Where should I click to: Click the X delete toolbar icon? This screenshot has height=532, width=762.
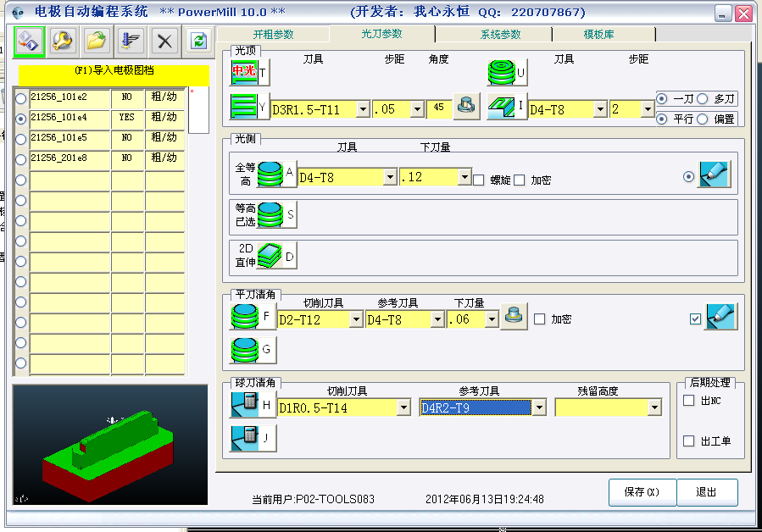(x=164, y=41)
